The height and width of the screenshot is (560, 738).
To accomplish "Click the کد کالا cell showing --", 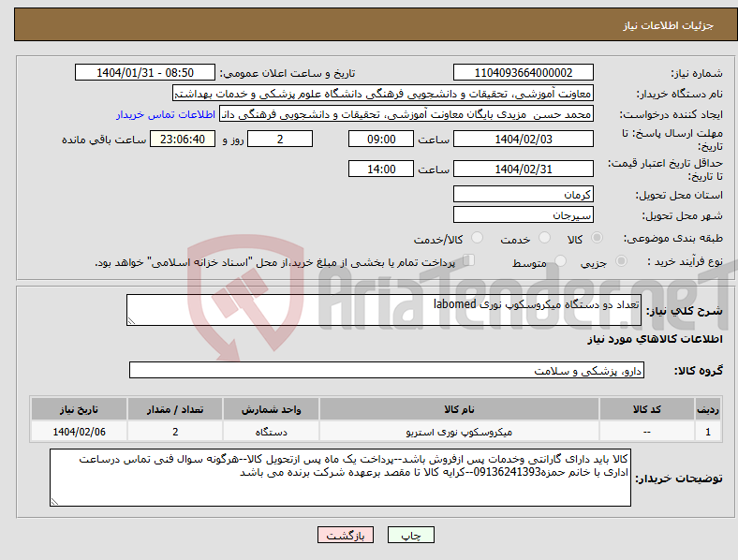I will 647,432.
